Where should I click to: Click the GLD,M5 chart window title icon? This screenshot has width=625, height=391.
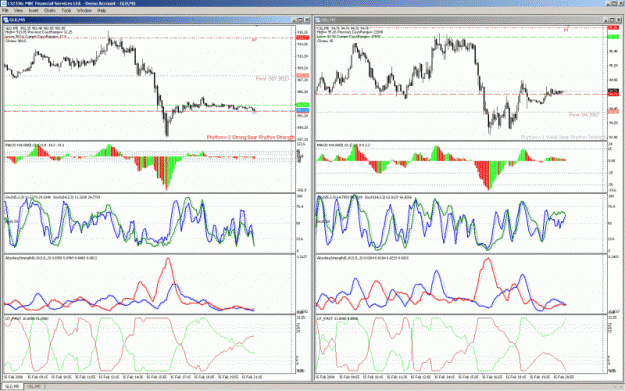[6, 20]
